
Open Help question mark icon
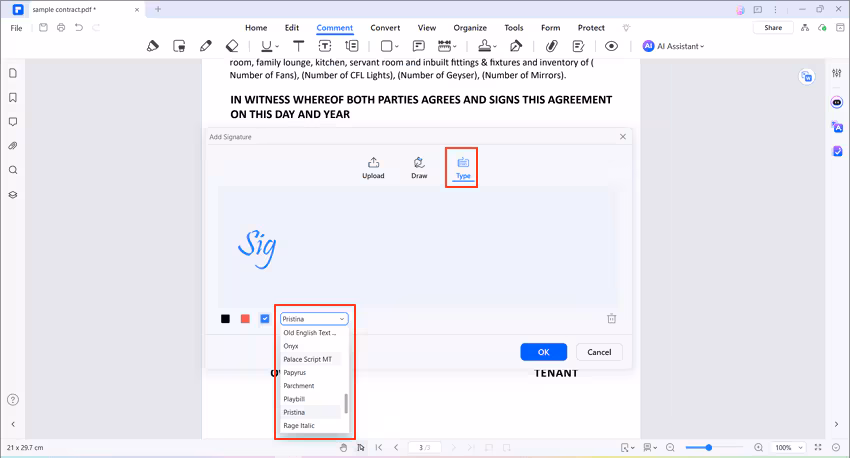click(13, 400)
